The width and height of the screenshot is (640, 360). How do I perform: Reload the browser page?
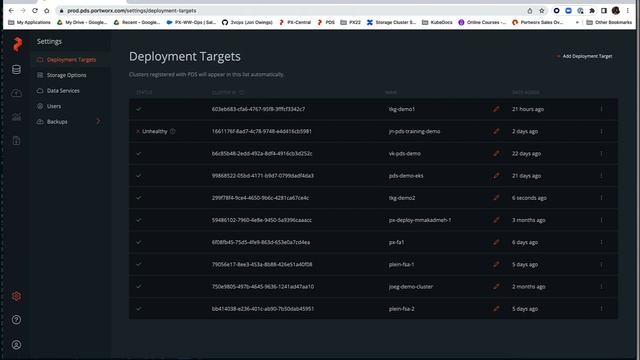click(x=35, y=11)
